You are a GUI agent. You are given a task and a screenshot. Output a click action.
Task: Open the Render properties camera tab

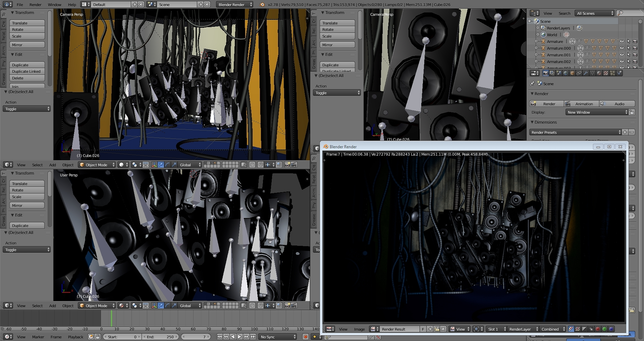pos(546,73)
